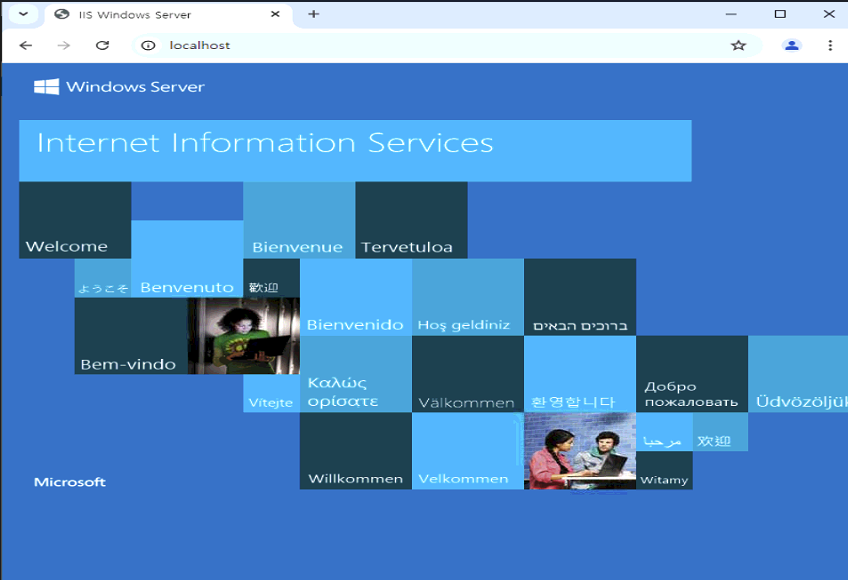Click the Välkommen tile

coord(468,374)
